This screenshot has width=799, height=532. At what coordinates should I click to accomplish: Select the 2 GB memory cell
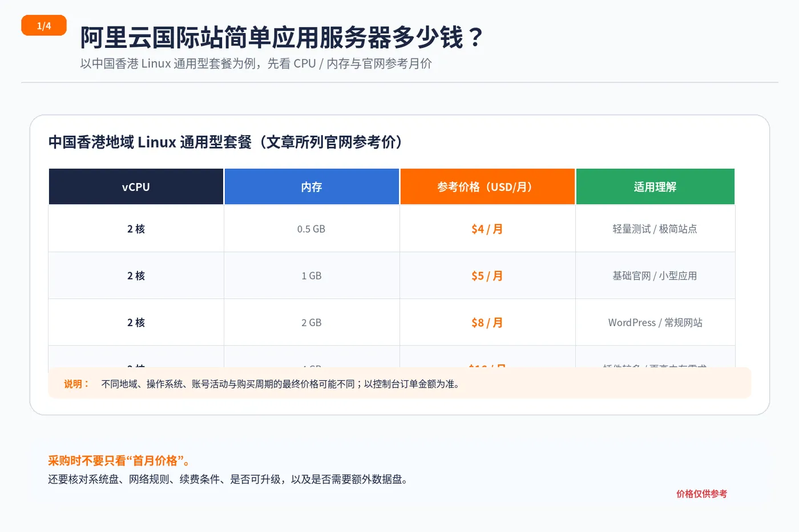click(311, 322)
